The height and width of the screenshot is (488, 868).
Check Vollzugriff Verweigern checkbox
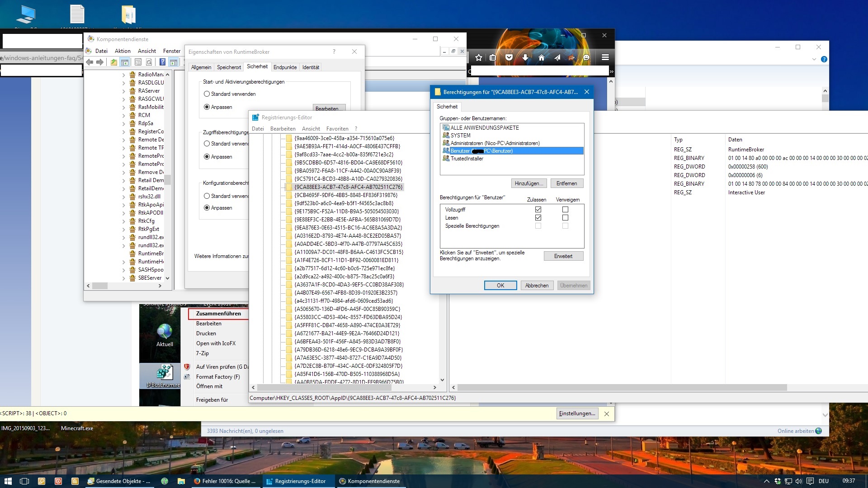tap(565, 210)
